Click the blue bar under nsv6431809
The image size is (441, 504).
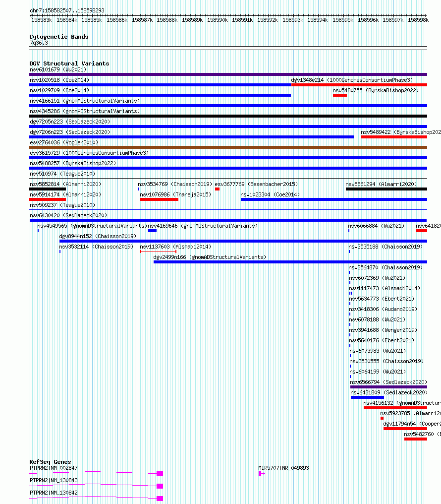[x=367, y=397]
